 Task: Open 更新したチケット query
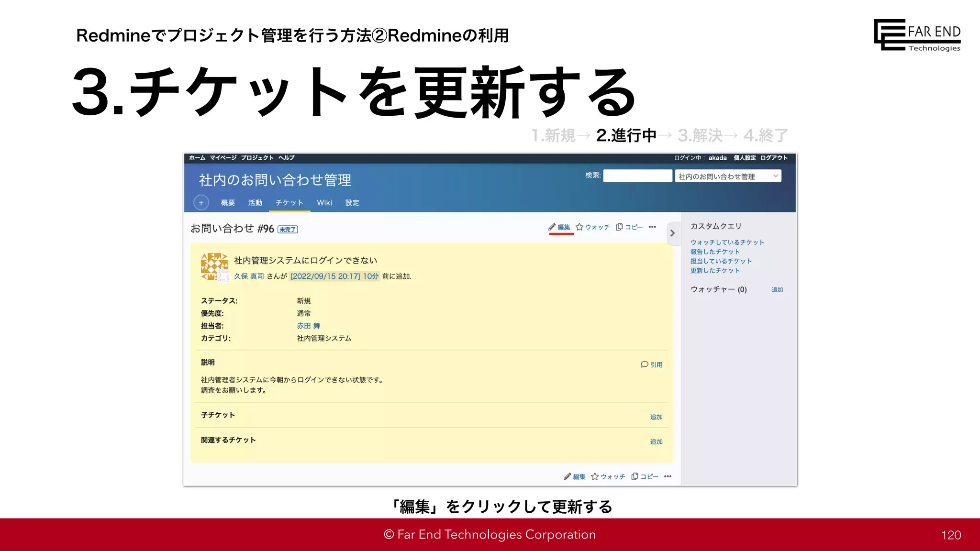pyautogui.click(x=715, y=270)
